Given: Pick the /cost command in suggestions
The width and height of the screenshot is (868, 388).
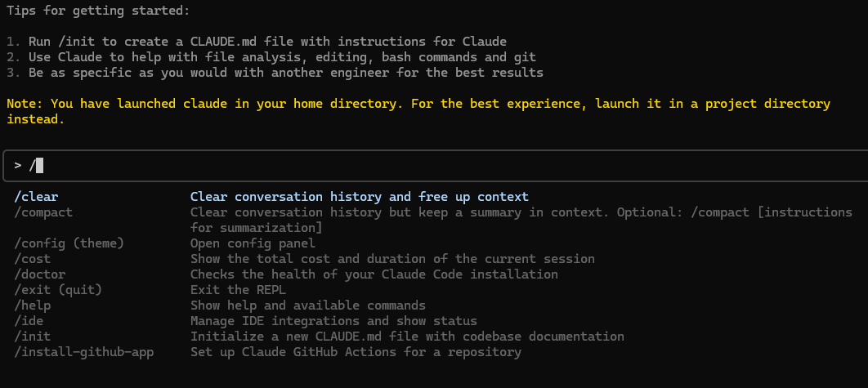Looking at the screenshot, I should (x=32, y=258).
